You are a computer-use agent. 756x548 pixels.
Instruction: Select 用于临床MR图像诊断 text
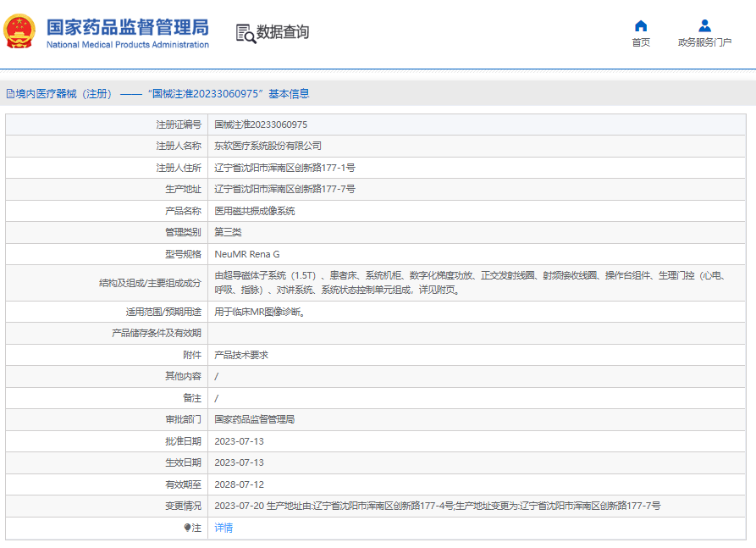[259, 312]
